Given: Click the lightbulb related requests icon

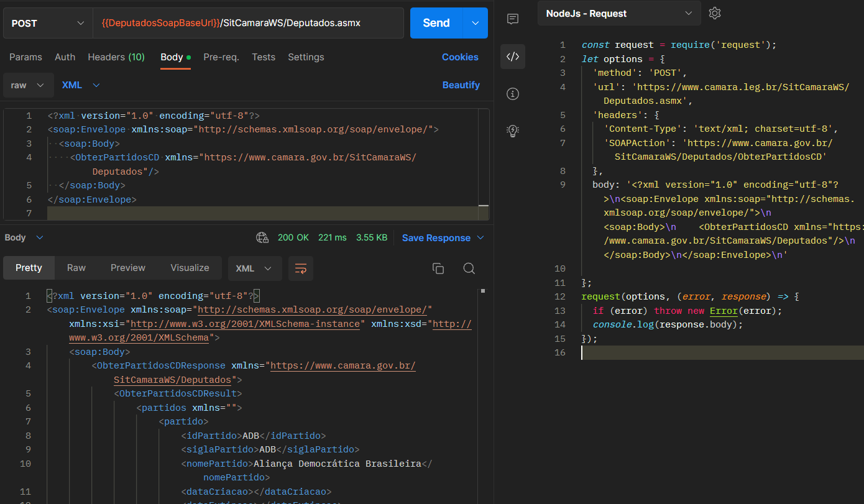Looking at the screenshot, I should point(513,131).
